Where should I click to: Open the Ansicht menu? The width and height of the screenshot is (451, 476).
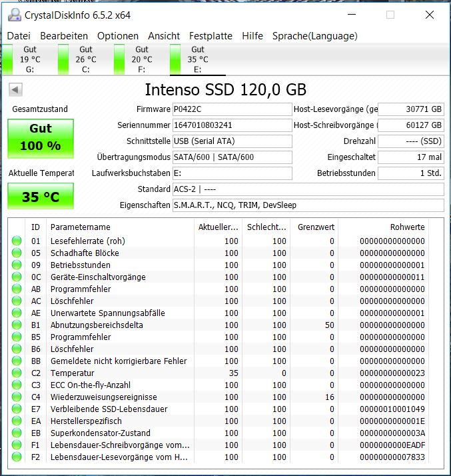point(164,36)
